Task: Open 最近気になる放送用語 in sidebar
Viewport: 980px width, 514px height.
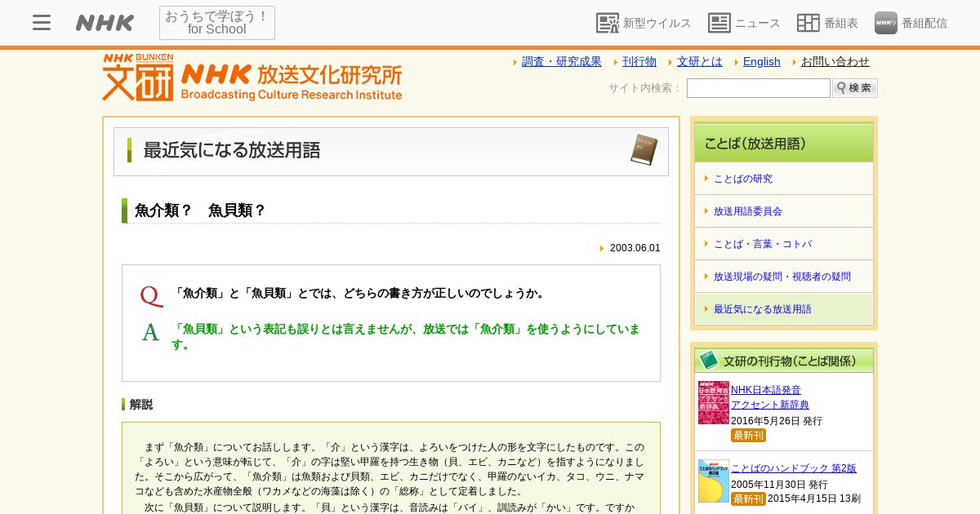Action: (x=763, y=309)
